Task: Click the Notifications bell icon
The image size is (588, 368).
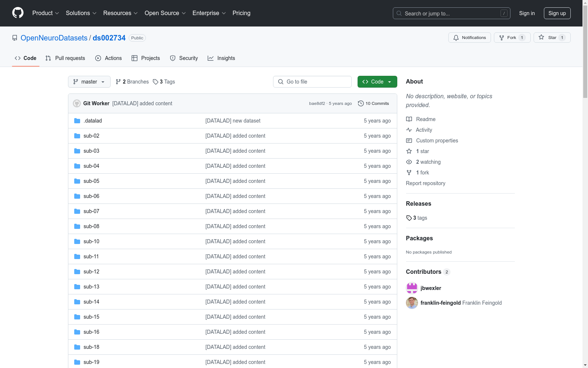Action: (x=456, y=38)
